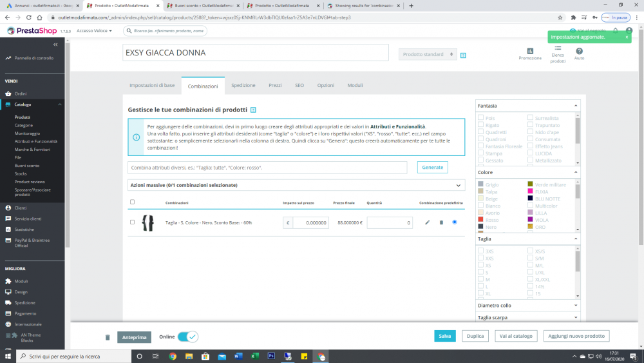Open the Prodotto standard type dropdown
The image size is (644, 363).
428,54
